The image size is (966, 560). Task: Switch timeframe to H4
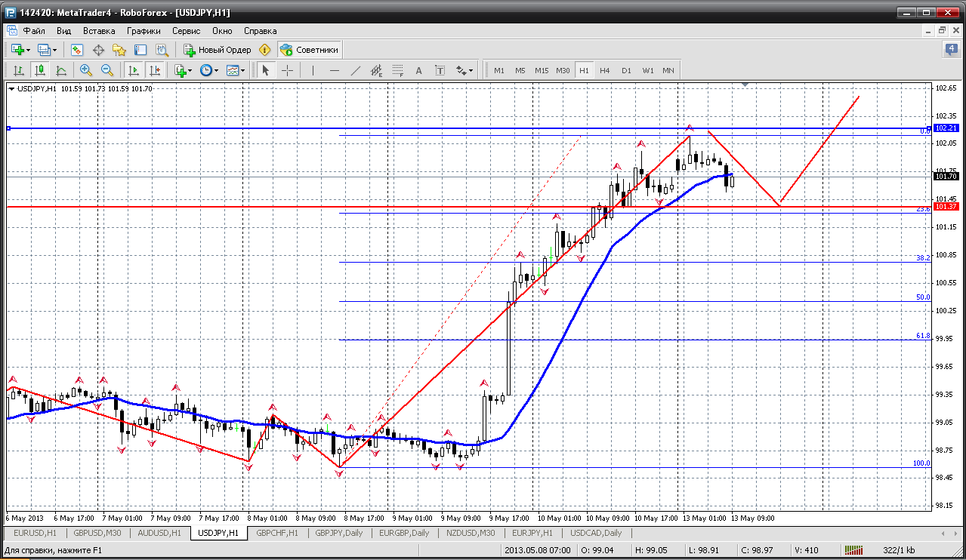click(605, 70)
